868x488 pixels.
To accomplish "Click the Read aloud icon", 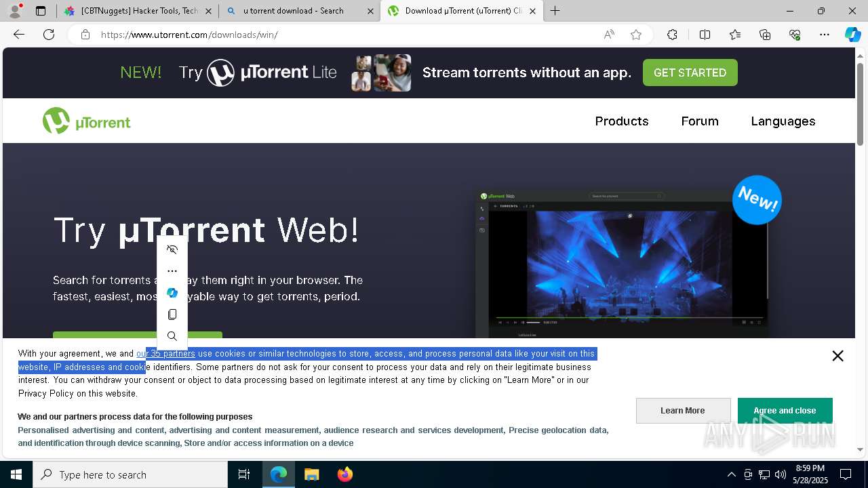I will click(609, 35).
